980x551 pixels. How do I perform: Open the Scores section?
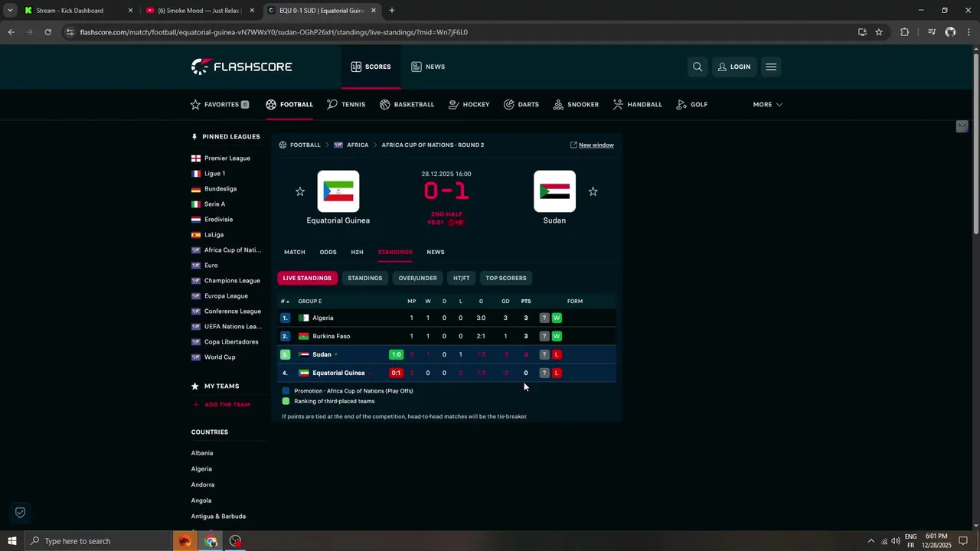pos(371,67)
